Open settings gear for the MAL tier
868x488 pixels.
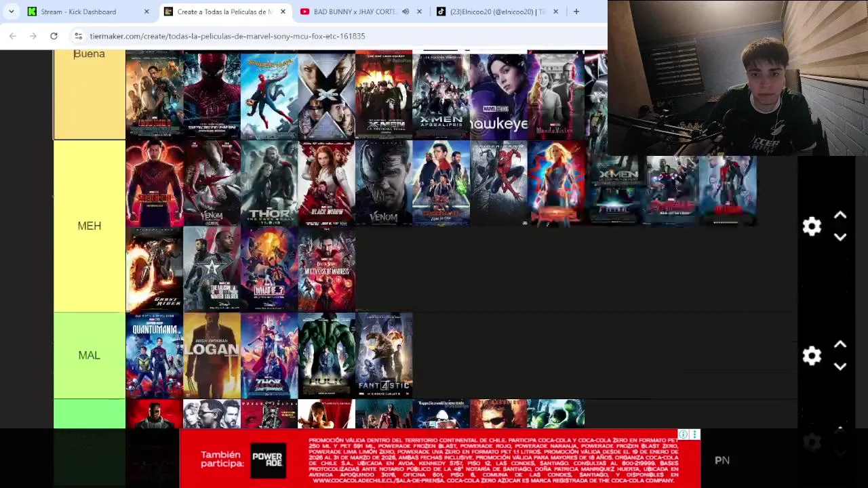[812, 356]
